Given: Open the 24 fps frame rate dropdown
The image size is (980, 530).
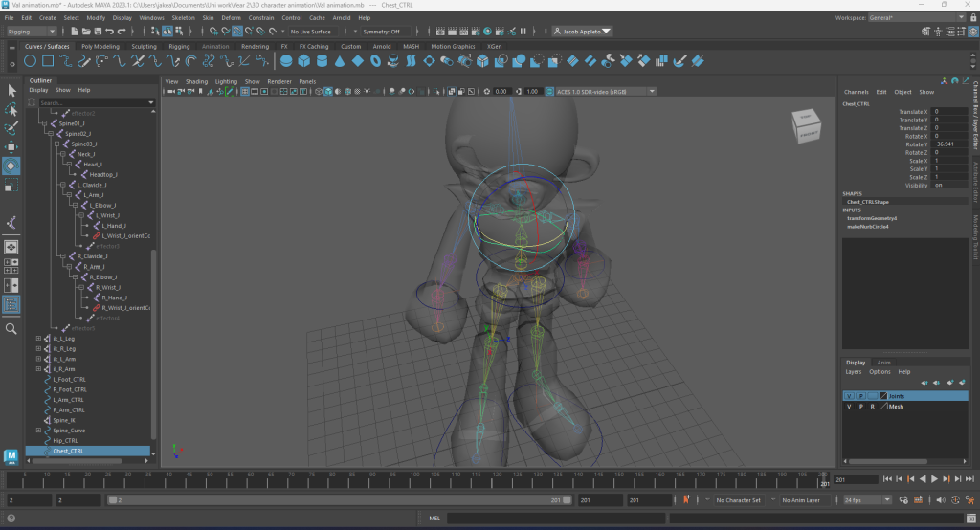Looking at the screenshot, I should pyautogui.click(x=865, y=500).
